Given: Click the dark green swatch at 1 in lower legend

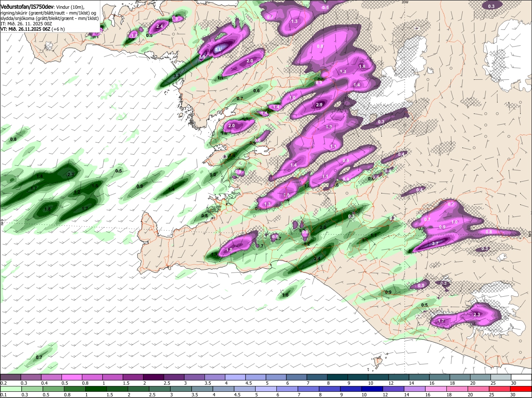Looking at the screenshot, I should click(x=97, y=389).
